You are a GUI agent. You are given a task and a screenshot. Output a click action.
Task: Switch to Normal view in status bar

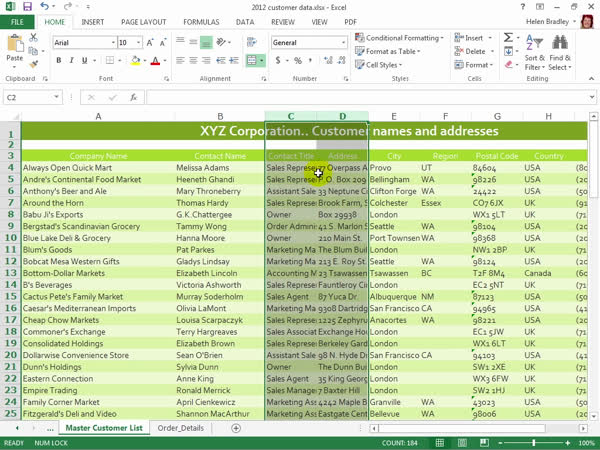[440, 443]
